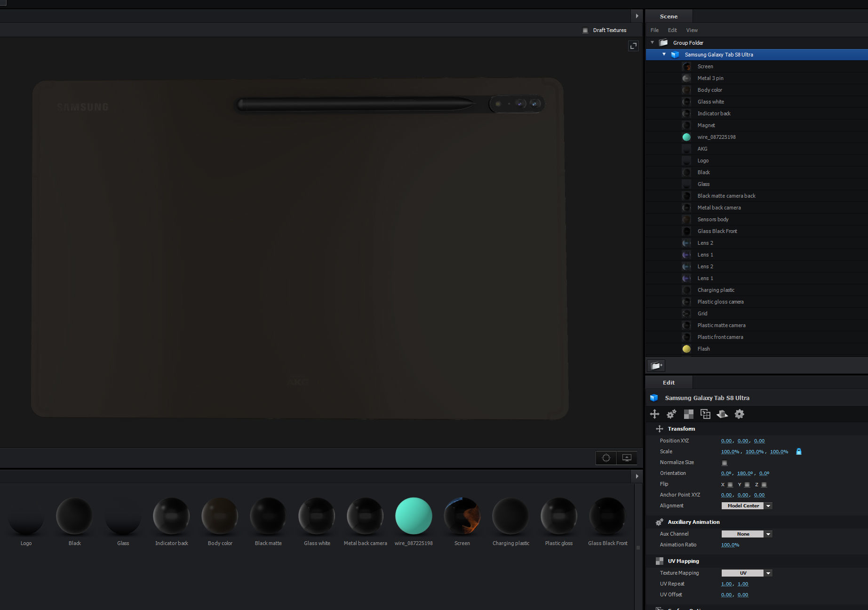
Task: Collapse the Samsung Galaxy Tab S8 Ultra node
Action: tap(664, 55)
